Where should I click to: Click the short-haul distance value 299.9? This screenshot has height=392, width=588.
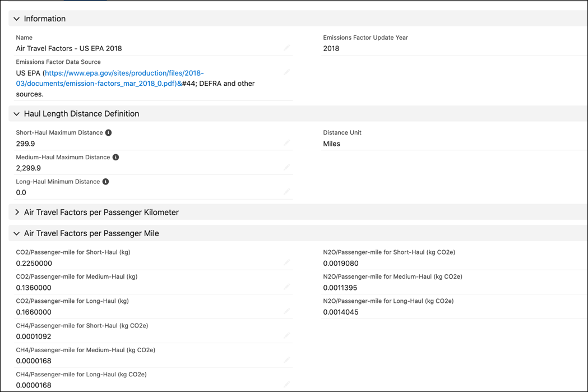tap(25, 144)
